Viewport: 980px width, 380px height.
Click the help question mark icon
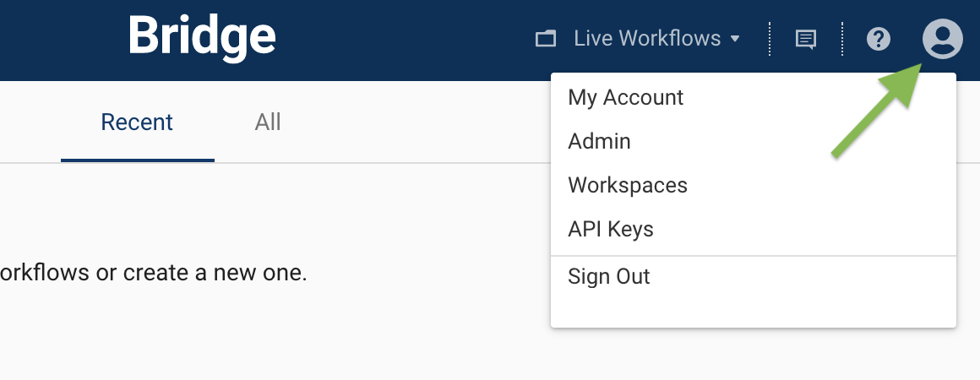pos(879,39)
